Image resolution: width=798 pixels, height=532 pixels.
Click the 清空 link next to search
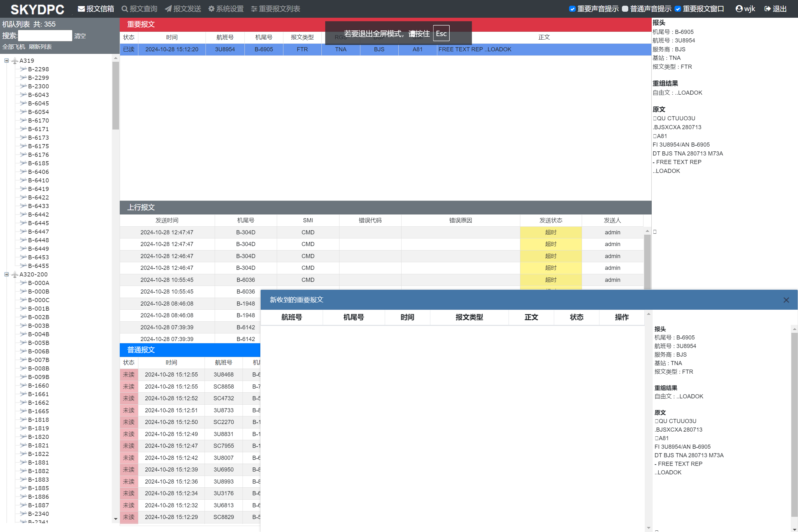(80, 36)
